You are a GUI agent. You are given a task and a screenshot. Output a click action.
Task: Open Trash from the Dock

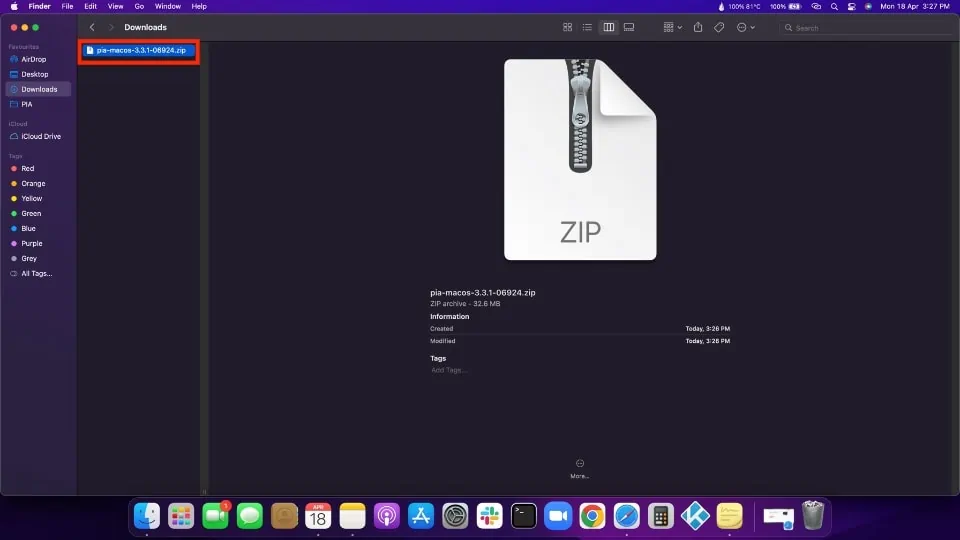tap(813, 515)
